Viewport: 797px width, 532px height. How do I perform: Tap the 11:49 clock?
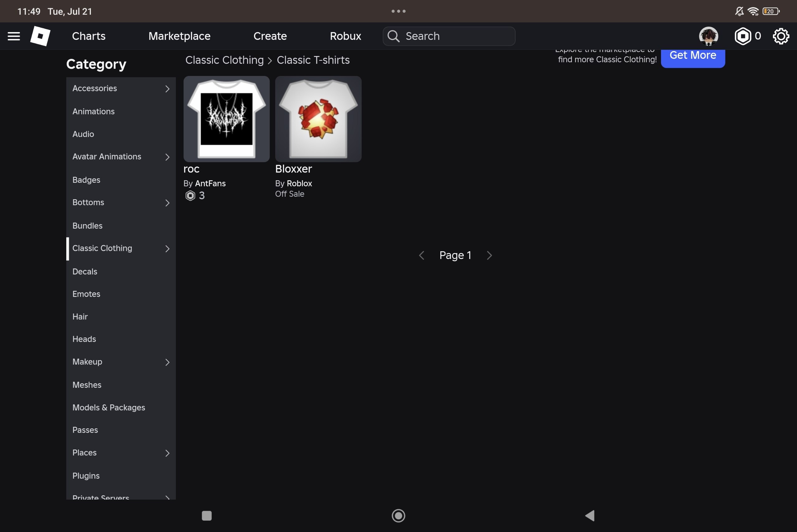29,12
